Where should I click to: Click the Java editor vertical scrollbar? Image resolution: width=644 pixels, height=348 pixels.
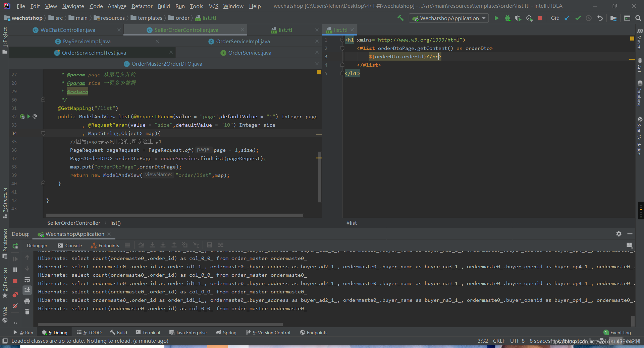point(319,177)
